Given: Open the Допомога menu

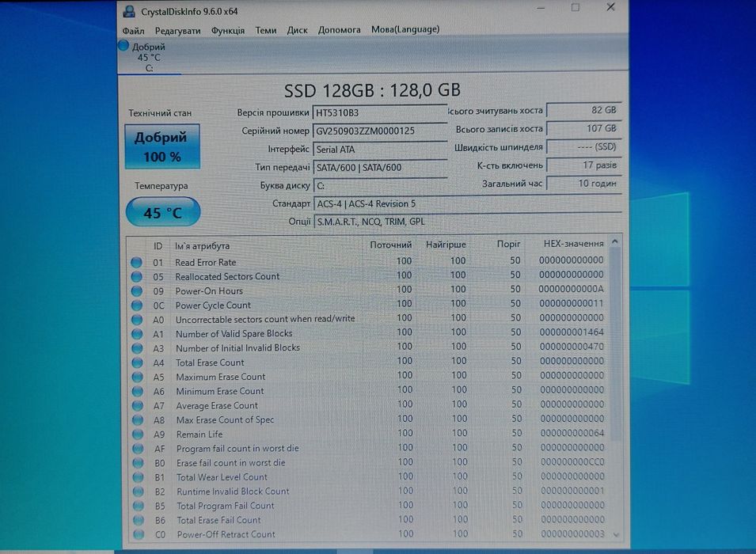Looking at the screenshot, I should [339, 29].
